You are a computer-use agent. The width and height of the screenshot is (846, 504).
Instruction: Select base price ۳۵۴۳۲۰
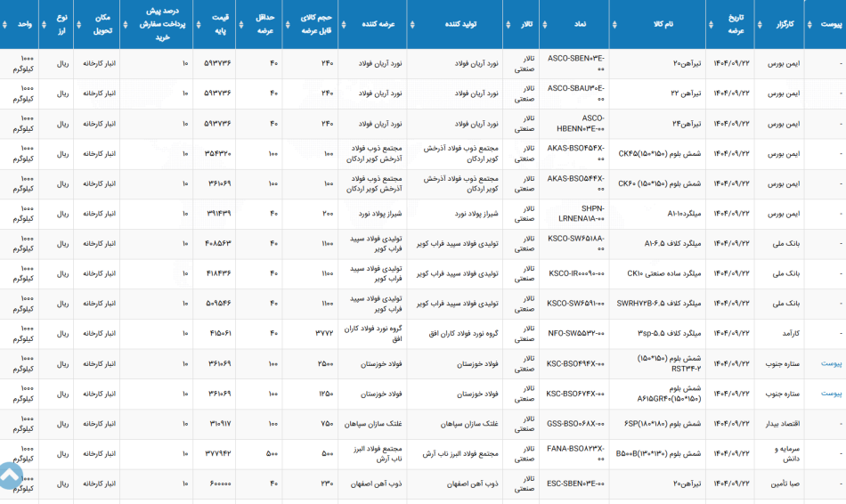(x=218, y=154)
